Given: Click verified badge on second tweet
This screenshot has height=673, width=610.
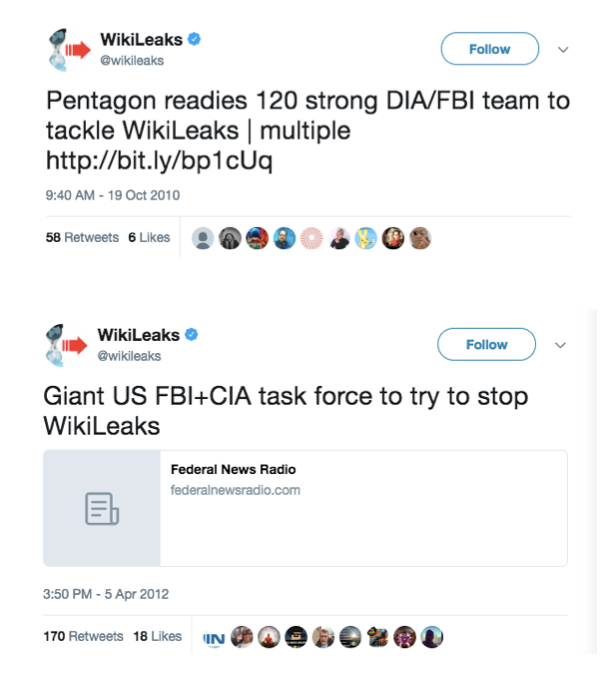Looking at the screenshot, I should [191, 335].
